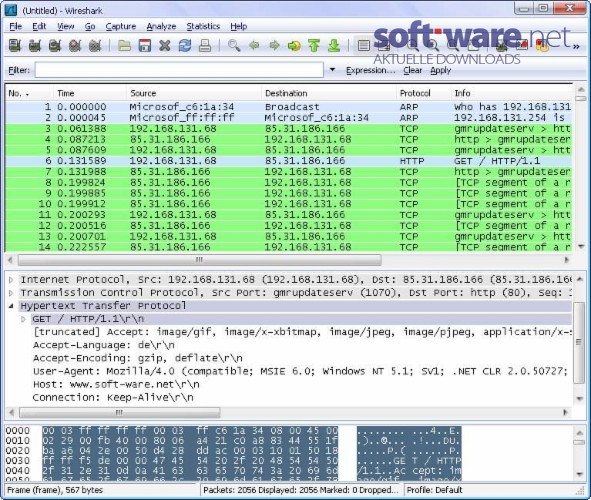Click packet details horizontal scrollbar thumb
Viewport: 591px width, 500px height.
[119, 412]
